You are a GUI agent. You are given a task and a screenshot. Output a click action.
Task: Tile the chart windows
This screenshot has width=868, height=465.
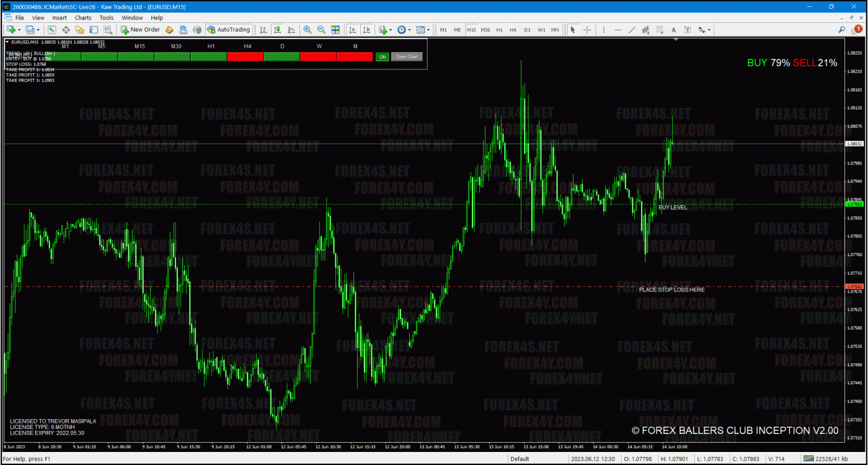(335, 29)
